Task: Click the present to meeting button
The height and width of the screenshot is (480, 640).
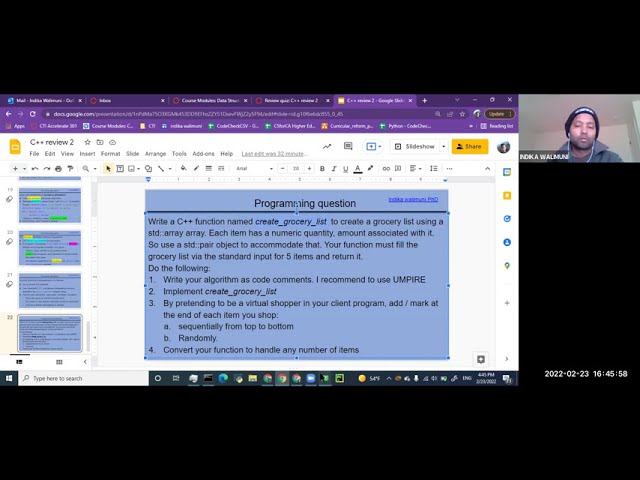Action: click(373, 147)
